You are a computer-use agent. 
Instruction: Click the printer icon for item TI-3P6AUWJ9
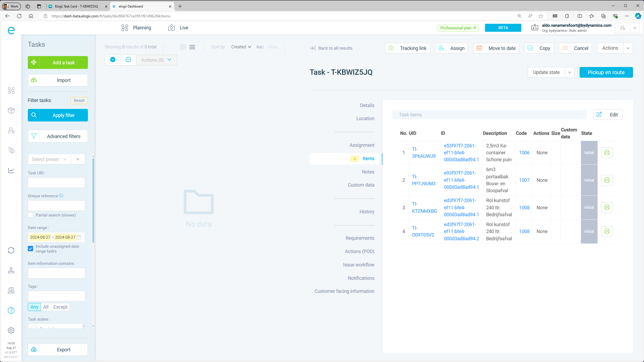pos(607,153)
